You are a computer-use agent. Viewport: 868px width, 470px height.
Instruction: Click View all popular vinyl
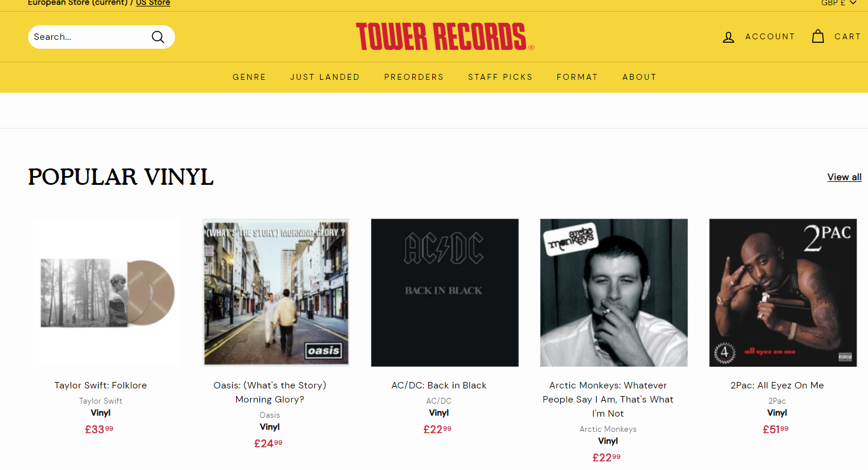[845, 177]
